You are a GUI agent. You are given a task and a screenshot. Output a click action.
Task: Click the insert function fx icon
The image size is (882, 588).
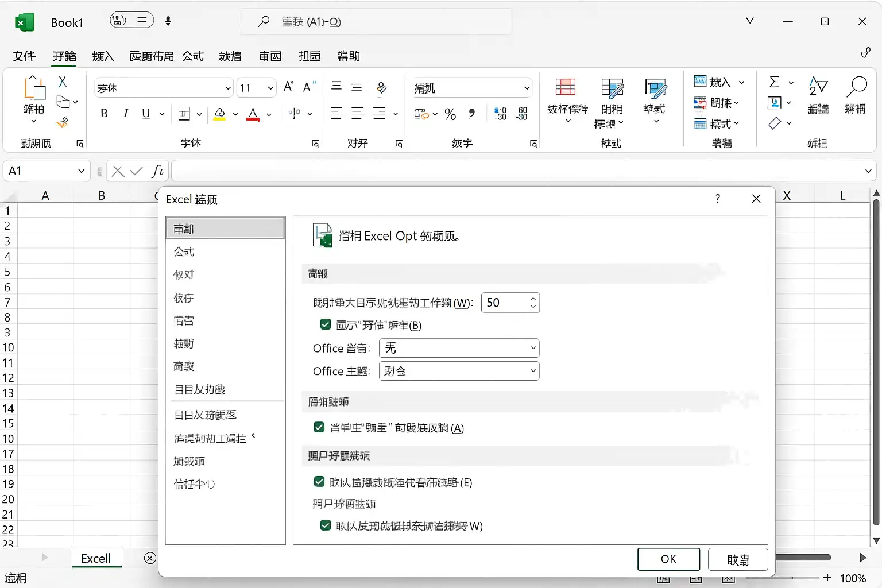click(x=157, y=171)
